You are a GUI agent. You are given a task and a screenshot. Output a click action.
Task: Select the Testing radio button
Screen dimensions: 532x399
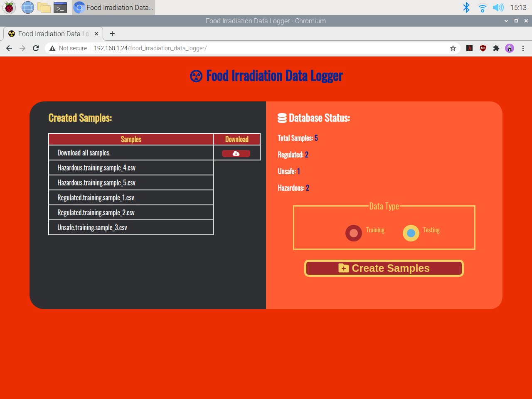coord(411,233)
